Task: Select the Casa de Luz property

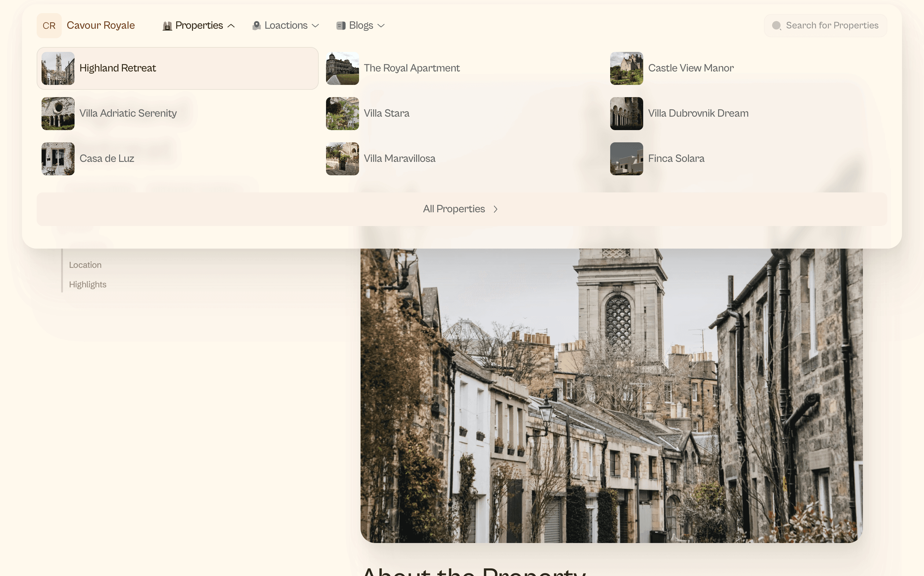Action: pyautogui.click(x=107, y=159)
